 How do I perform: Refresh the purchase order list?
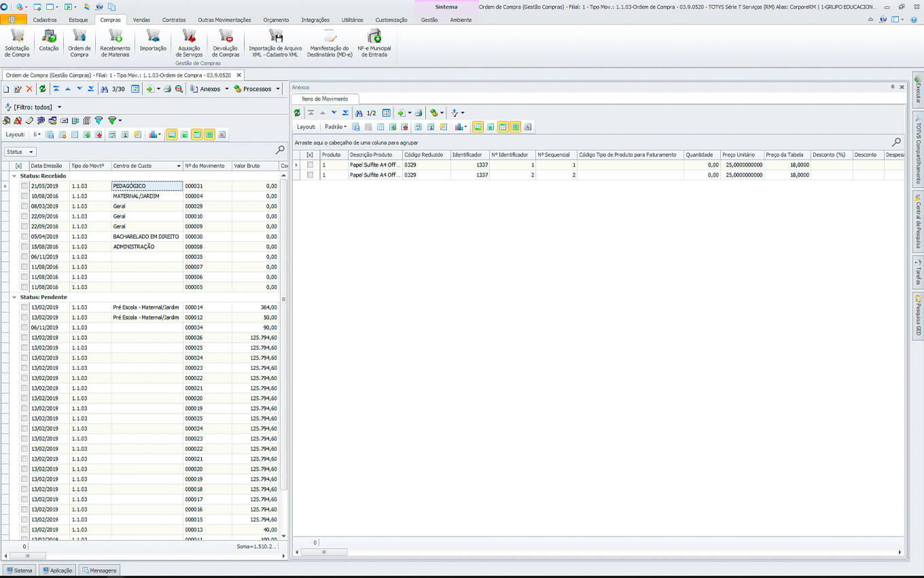coord(43,89)
